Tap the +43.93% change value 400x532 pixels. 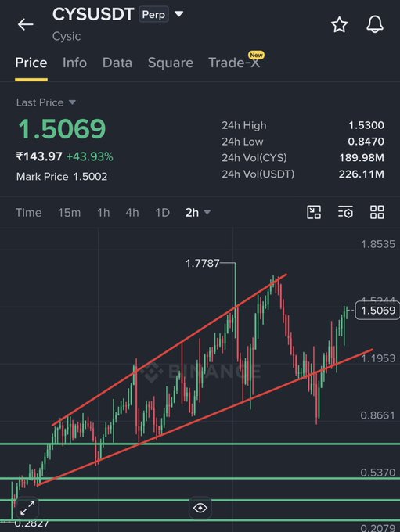pyautogui.click(x=90, y=156)
